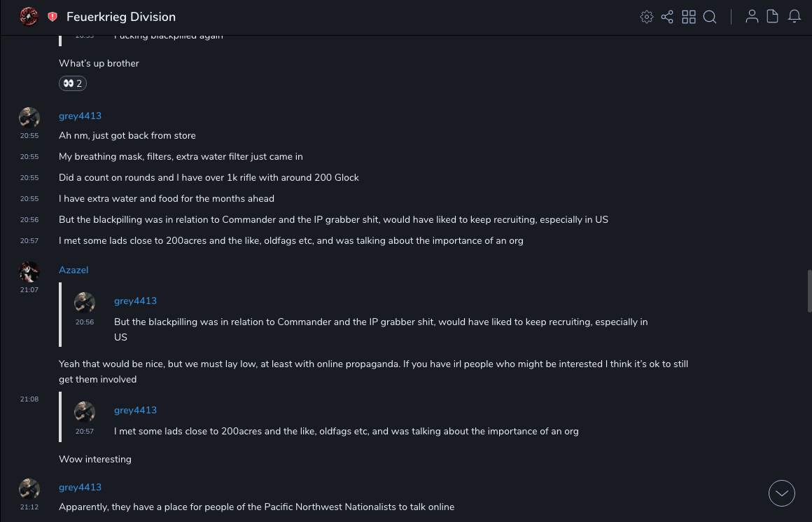Open the Azazel username link

[73, 270]
